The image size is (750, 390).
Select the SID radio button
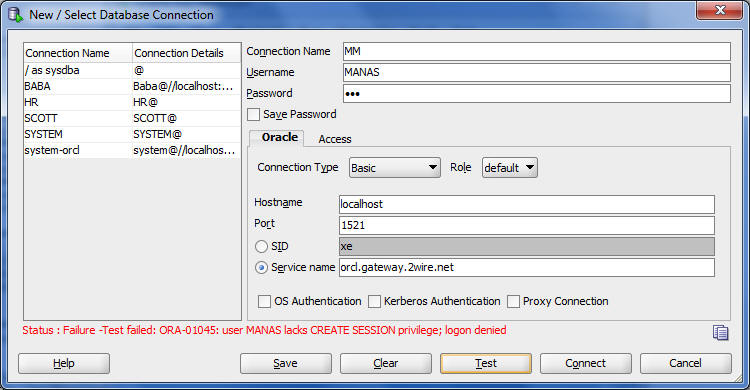point(261,246)
